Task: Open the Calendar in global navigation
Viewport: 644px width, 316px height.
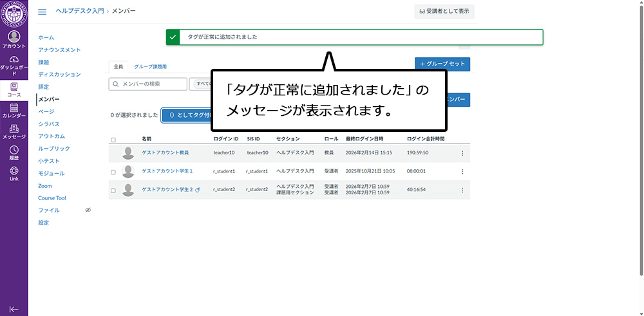Action: tap(14, 111)
